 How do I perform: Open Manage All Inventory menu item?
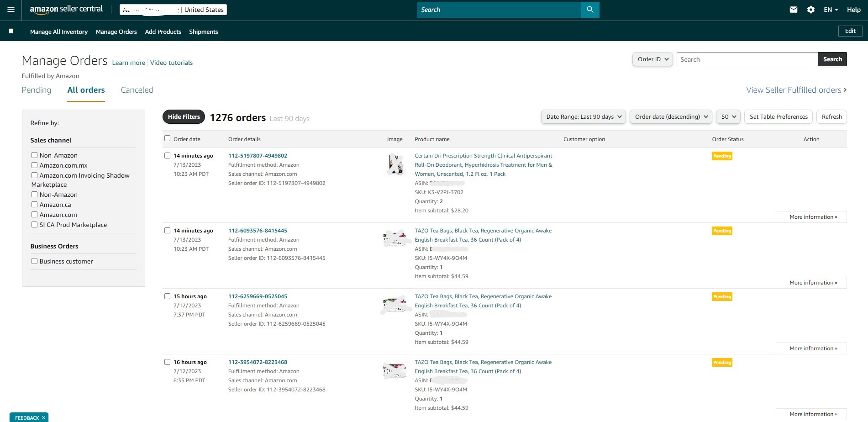click(x=59, y=32)
